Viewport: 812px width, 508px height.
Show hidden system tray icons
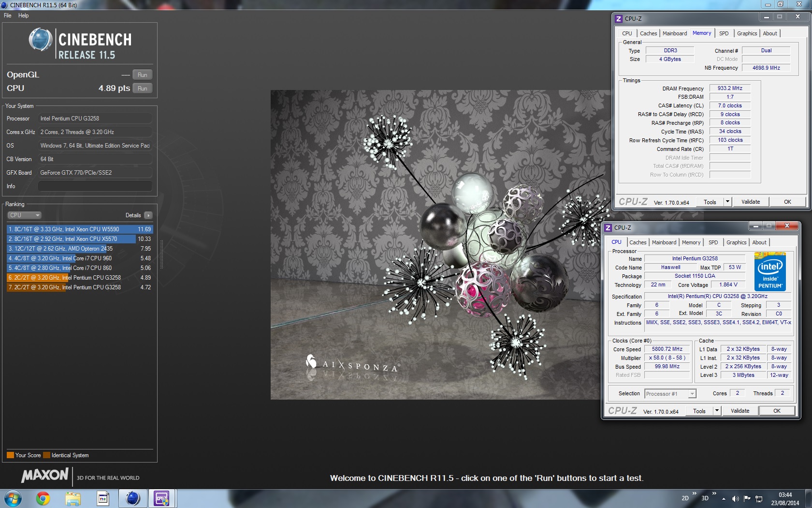pyautogui.click(x=724, y=498)
